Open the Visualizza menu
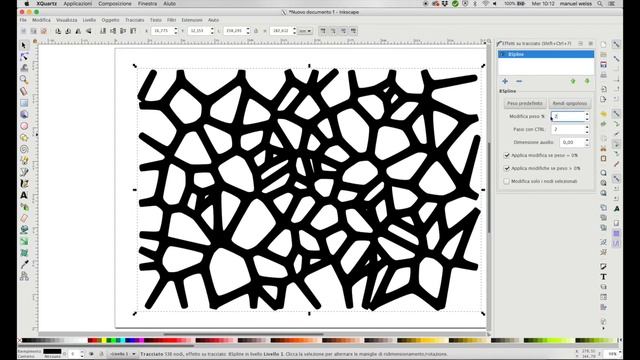 pyautogui.click(x=67, y=20)
